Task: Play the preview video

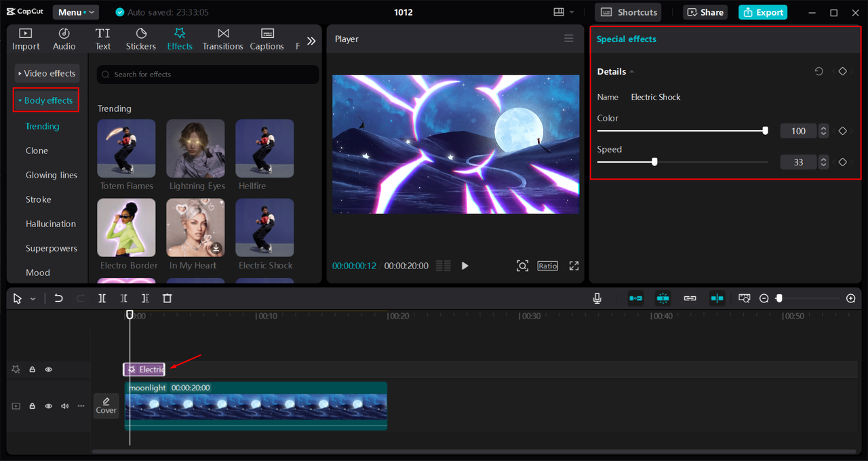Action: pos(465,266)
